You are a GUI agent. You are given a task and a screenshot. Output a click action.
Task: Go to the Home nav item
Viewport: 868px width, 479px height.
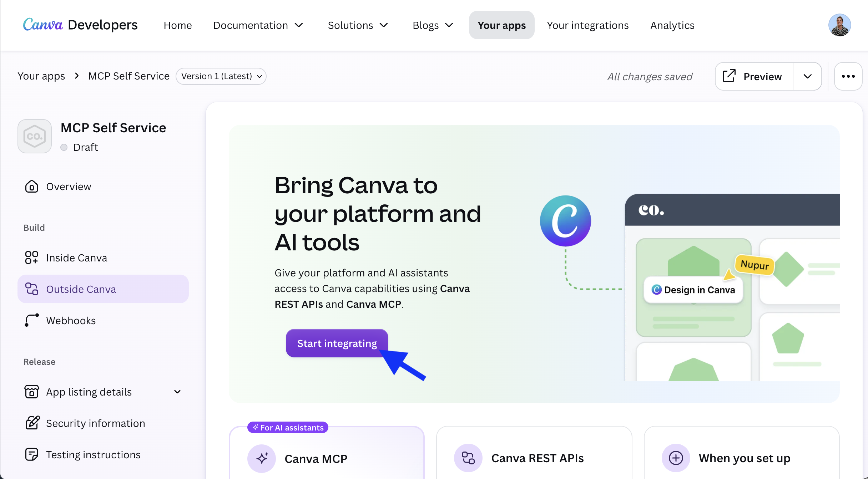tap(178, 25)
